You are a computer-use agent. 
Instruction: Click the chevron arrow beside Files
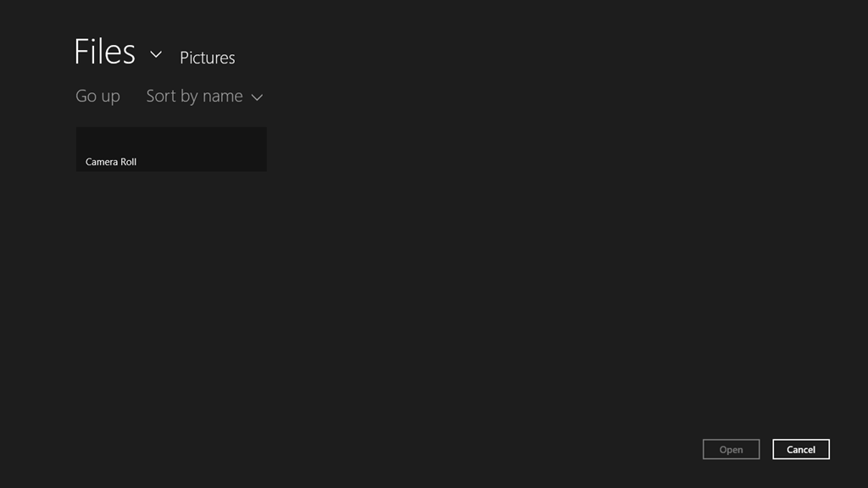pos(156,54)
